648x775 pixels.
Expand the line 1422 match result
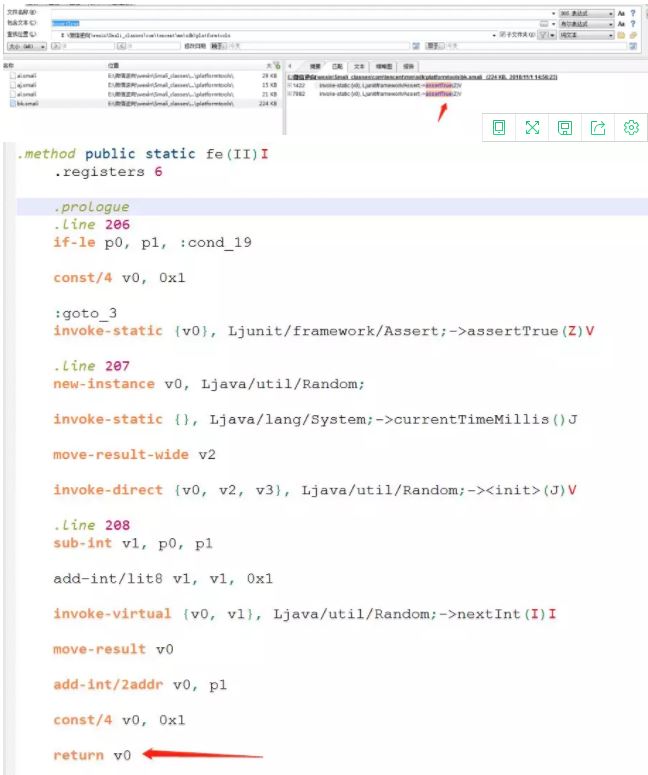coord(289,85)
